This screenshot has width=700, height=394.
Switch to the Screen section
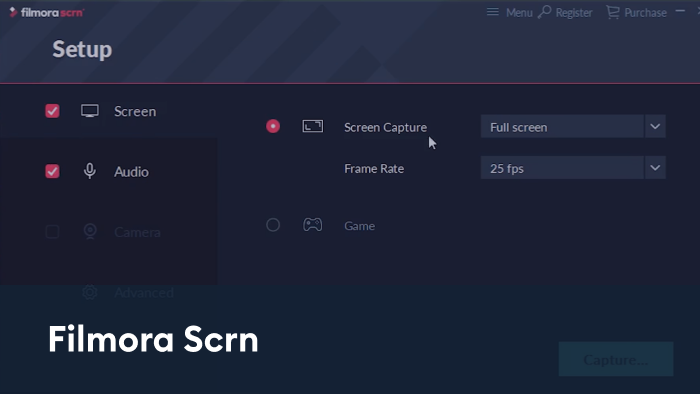click(135, 111)
